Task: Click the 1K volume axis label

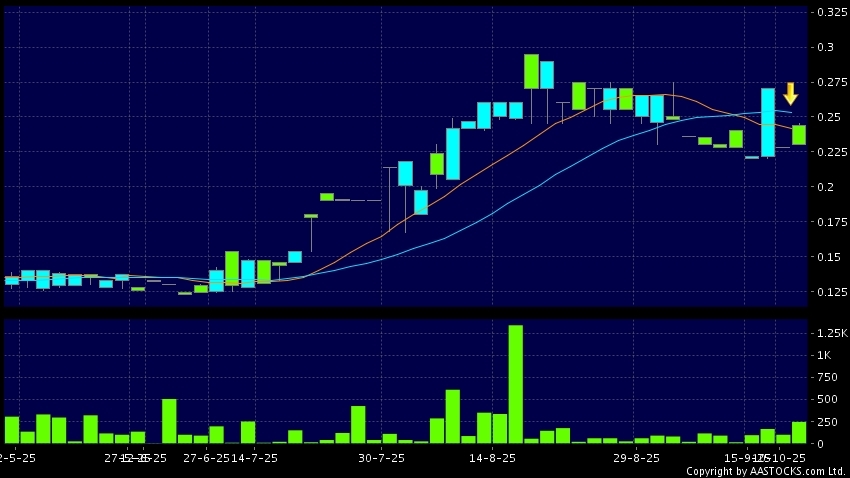Action: coord(824,355)
